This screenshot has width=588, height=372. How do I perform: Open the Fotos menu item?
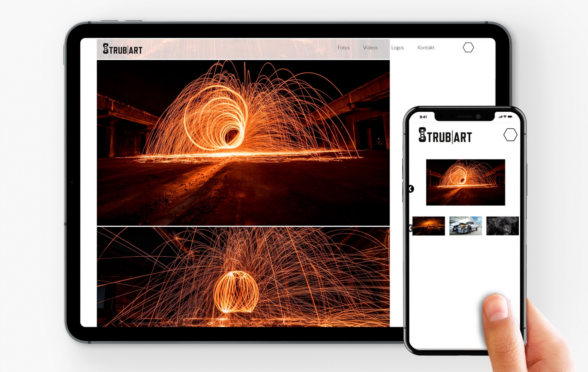(x=343, y=48)
